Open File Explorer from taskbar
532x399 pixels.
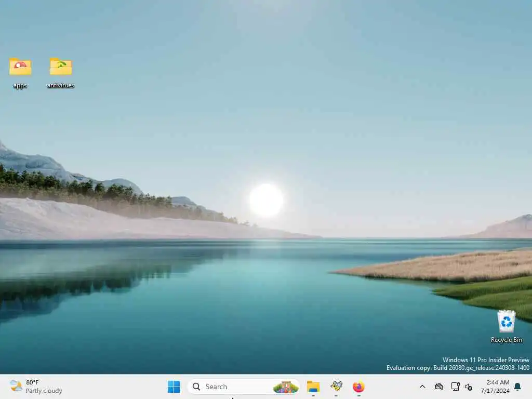(x=313, y=387)
